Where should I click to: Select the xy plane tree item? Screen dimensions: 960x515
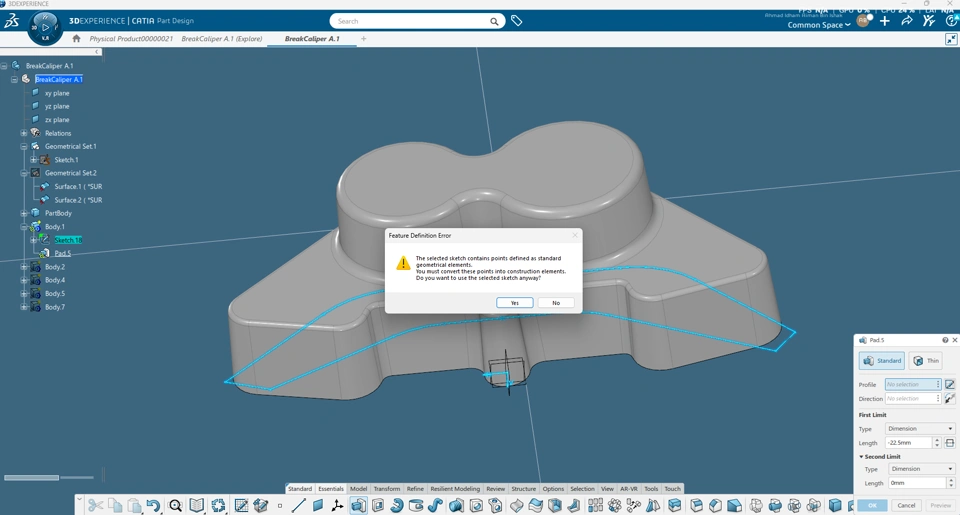point(57,93)
